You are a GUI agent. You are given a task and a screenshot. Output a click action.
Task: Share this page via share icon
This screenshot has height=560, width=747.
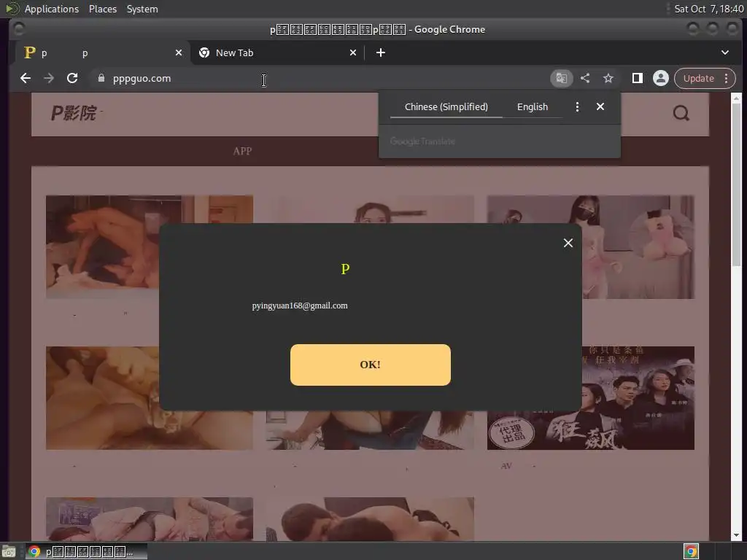[x=585, y=79]
